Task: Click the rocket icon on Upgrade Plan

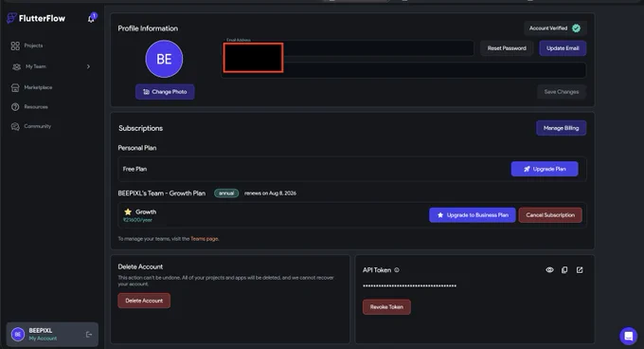Action: [x=527, y=169]
